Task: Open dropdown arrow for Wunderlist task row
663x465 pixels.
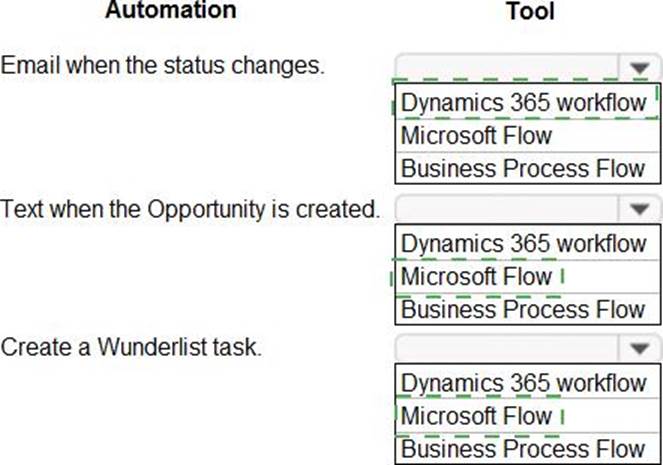Action: (639, 349)
